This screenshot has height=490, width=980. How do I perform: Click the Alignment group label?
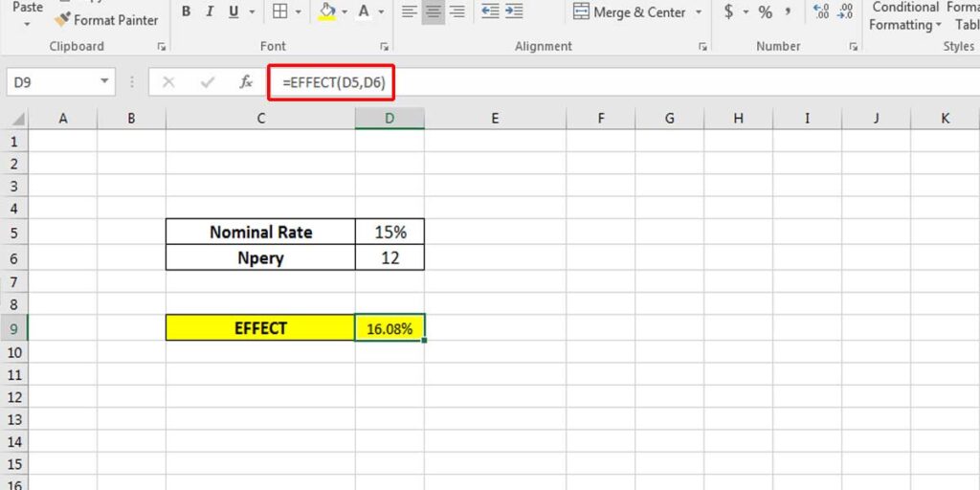click(x=544, y=46)
